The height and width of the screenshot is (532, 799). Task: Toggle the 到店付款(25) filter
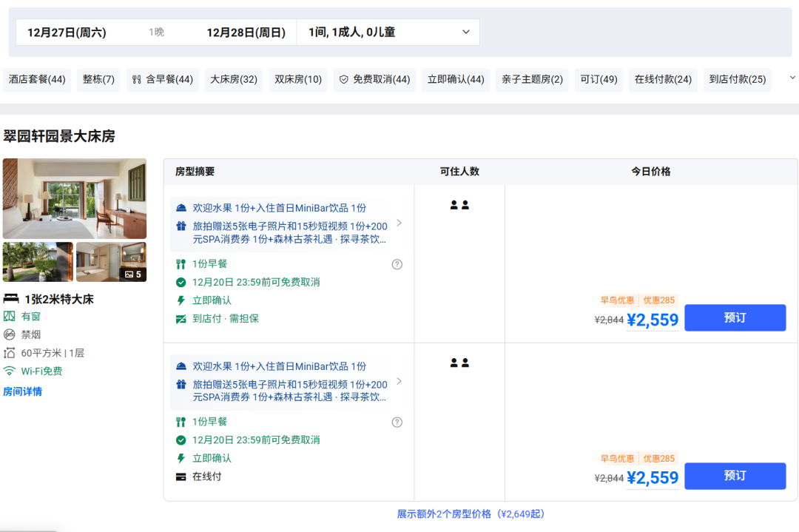click(x=738, y=79)
